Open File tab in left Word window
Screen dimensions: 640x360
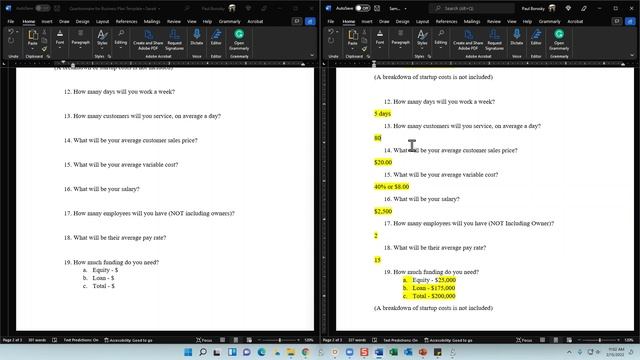coord(11,21)
